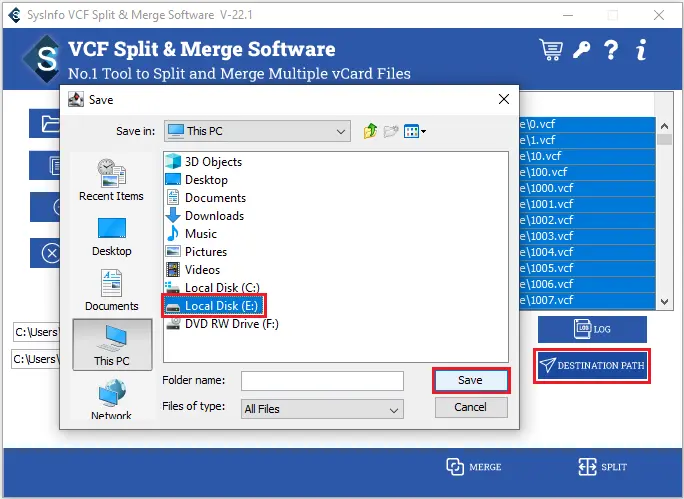Select Music folder
This screenshot has height=499, width=684.
(192, 234)
